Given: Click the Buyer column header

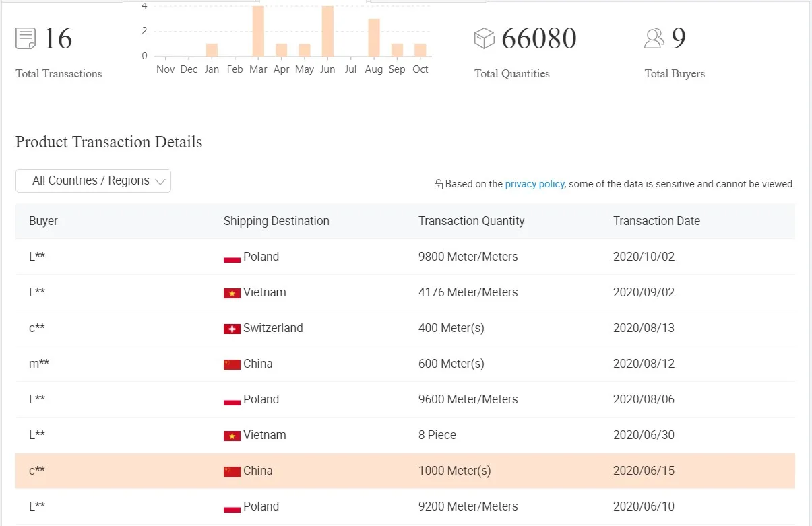Looking at the screenshot, I should point(43,221).
